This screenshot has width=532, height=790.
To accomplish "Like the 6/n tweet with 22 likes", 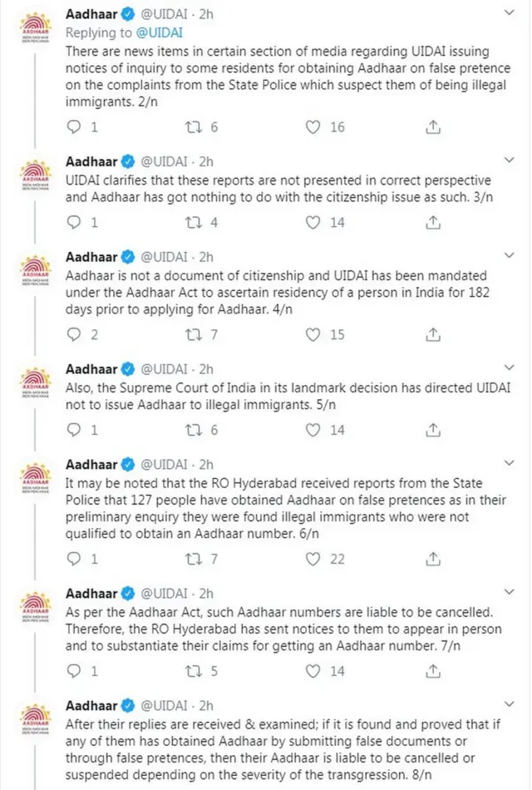I will coord(313,559).
